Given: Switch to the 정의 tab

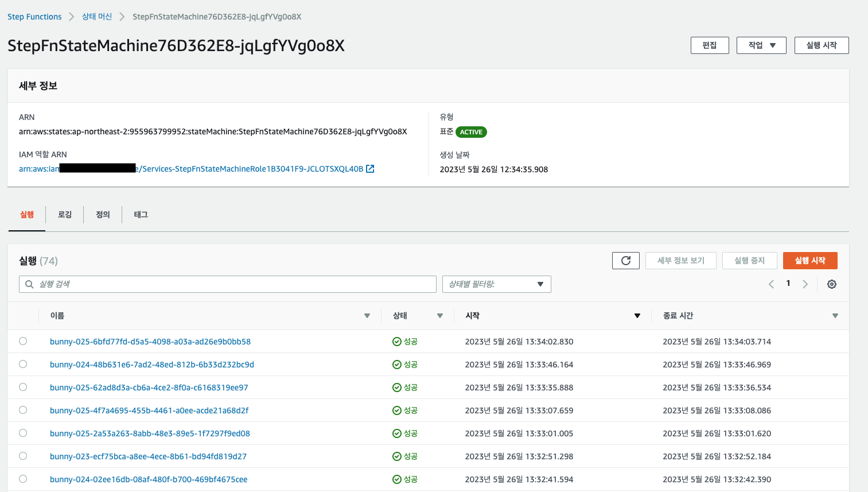Looking at the screenshot, I should pyautogui.click(x=103, y=215).
